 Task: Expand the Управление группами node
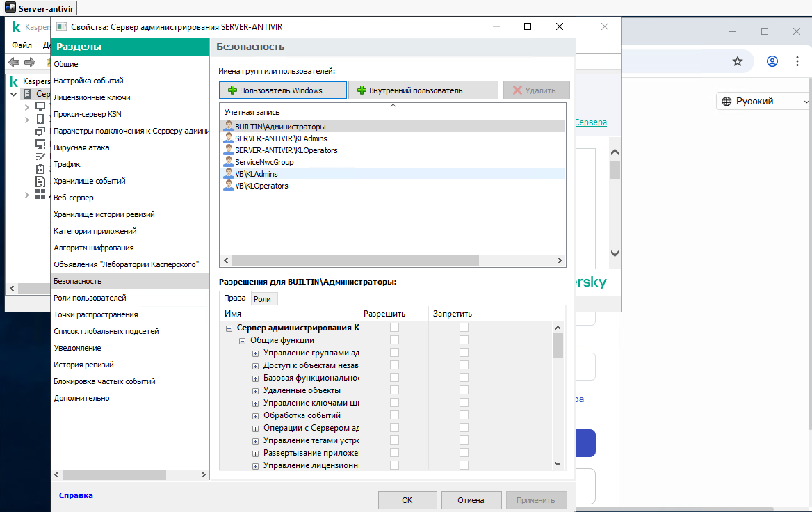pos(255,353)
